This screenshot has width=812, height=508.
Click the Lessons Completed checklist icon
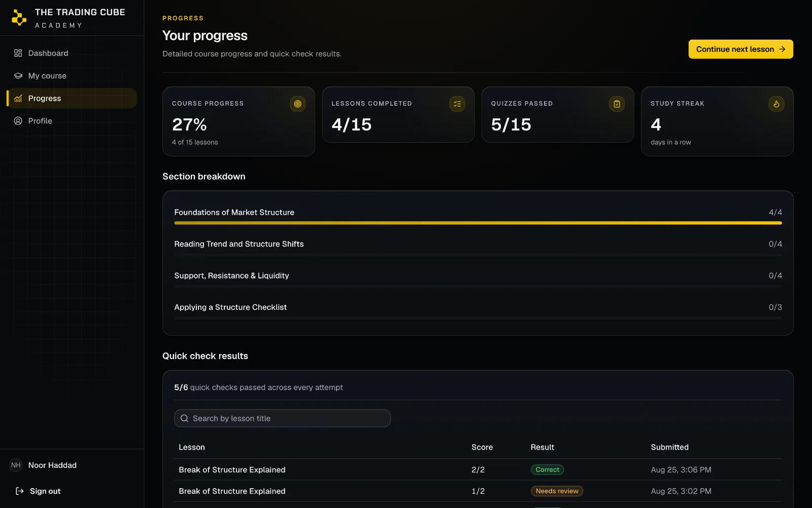[457, 104]
